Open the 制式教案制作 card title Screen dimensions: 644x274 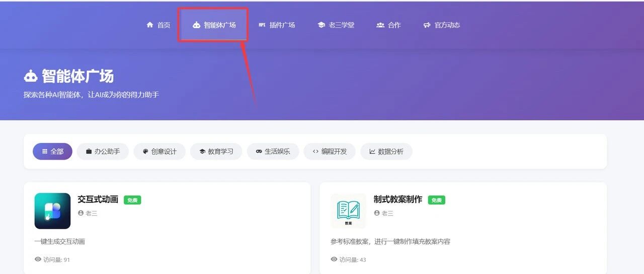[x=398, y=199]
